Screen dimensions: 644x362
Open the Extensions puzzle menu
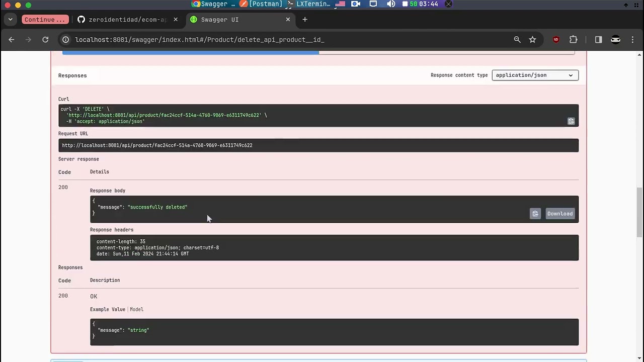(573, 40)
